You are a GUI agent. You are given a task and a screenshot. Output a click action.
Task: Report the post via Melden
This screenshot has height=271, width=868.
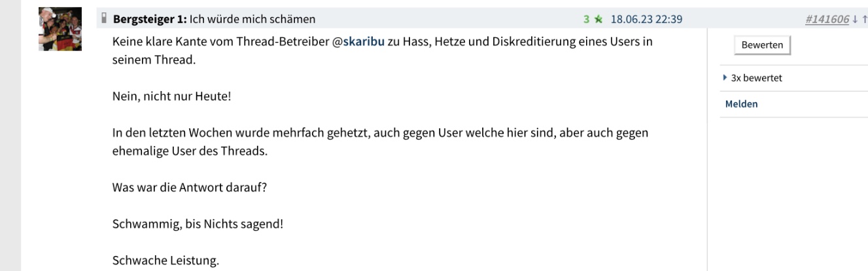[x=742, y=104]
